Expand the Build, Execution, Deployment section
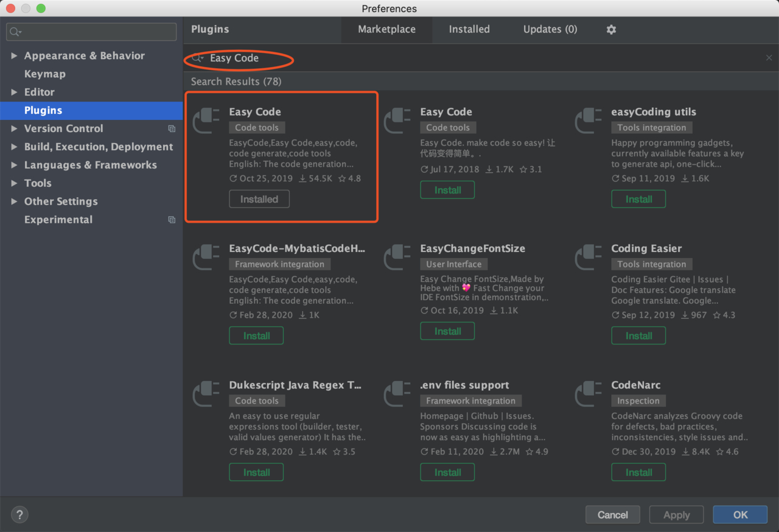Screen dimensions: 779x532 (15, 147)
